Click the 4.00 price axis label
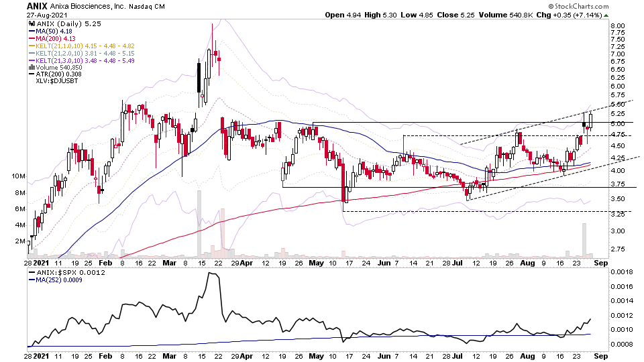Image resolution: width=644 pixels, height=362 pixels. [x=618, y=170]
